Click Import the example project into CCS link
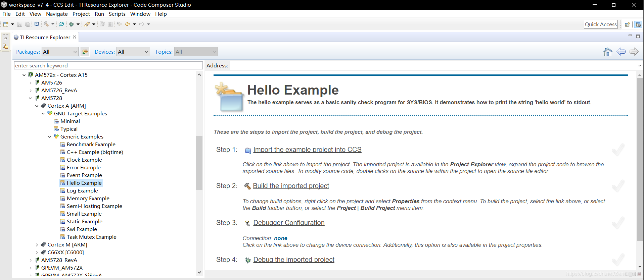 pos(307,150)
